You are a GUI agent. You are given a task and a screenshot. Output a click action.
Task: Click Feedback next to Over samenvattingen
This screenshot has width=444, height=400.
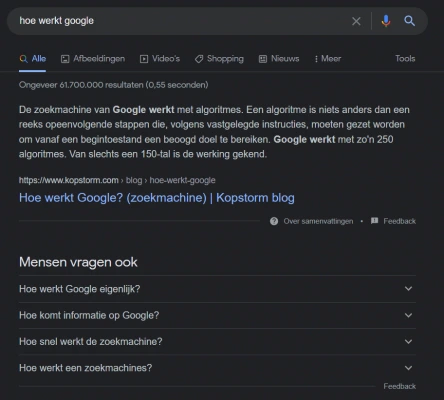click(399, 221)
